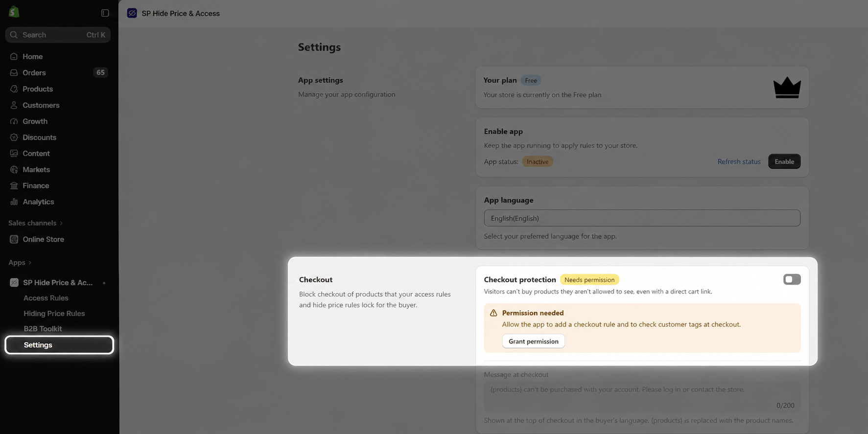
Task: Expand the Apps section
Action: (20, 262)
